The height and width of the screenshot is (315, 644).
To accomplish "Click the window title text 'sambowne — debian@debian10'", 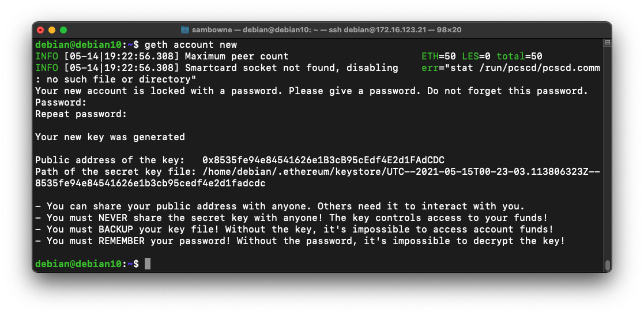I will coord(259,30).
